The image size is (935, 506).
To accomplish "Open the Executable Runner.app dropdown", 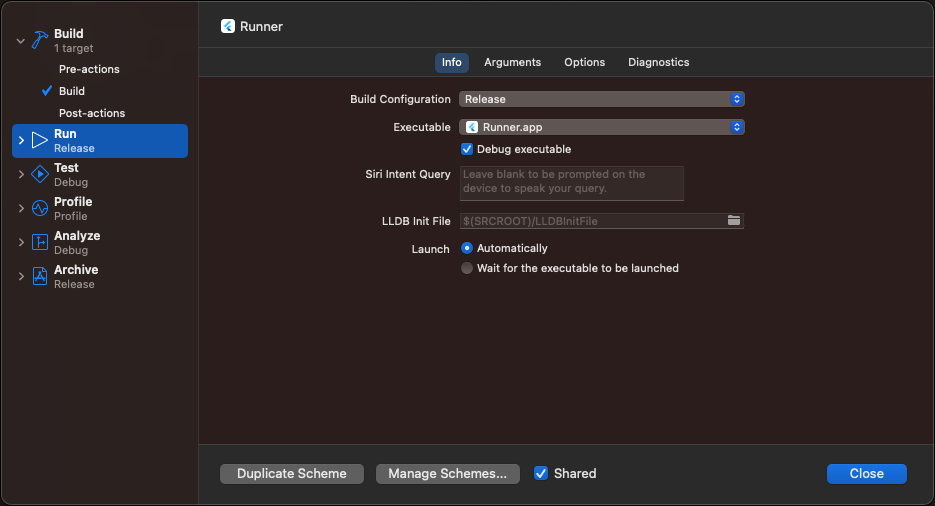I will pos(602,127).
